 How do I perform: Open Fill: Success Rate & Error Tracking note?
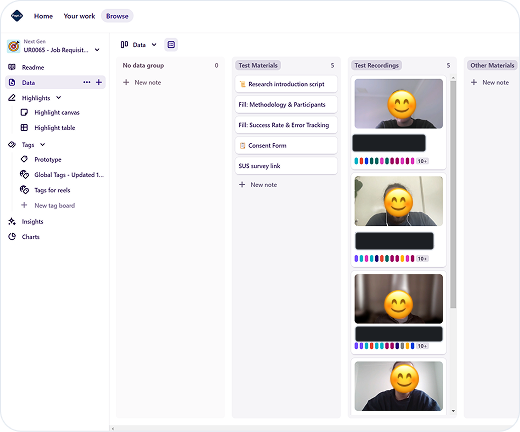coord(286,125)
